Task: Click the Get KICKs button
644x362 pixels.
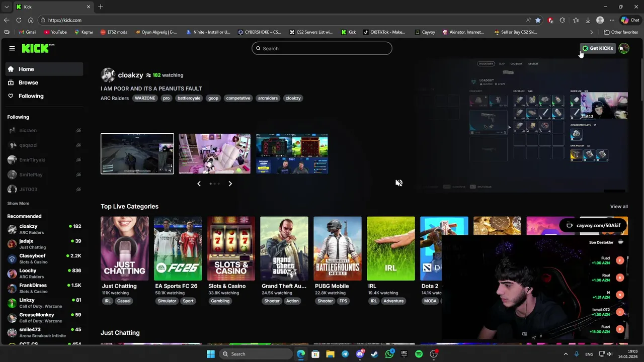Action: tap(598, 48)
